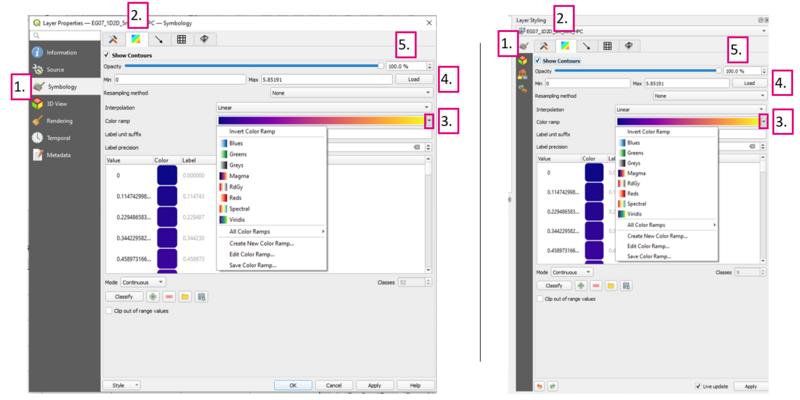The width and height of the screenshot is (800, 400).
Task: Toggle the Live update checkbox
Action: 698,386
